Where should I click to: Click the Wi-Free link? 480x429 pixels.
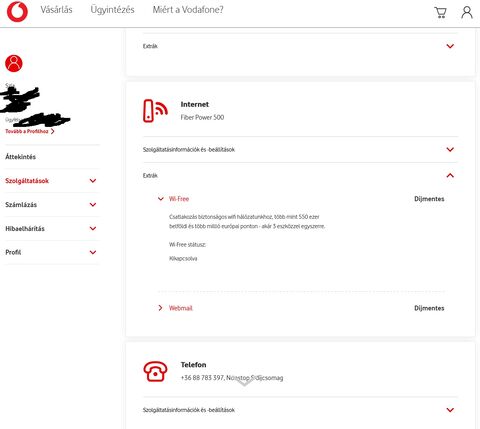(x=179, y=199)
